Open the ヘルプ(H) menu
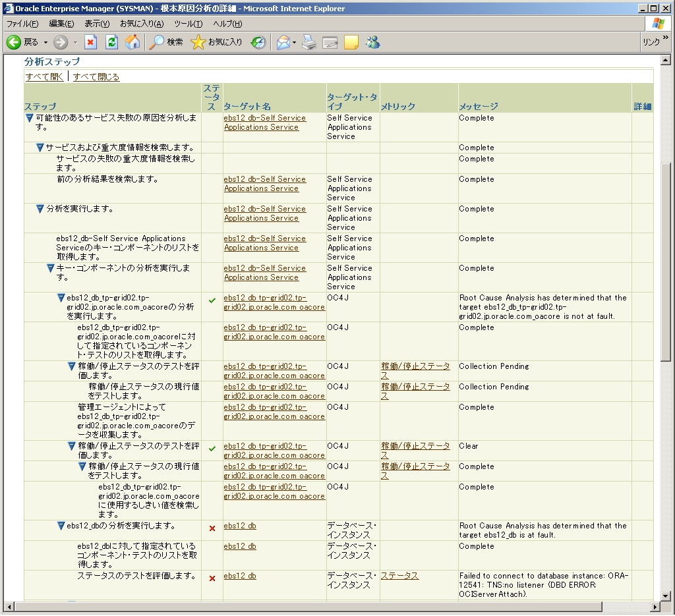 click(x=227, y=24)
